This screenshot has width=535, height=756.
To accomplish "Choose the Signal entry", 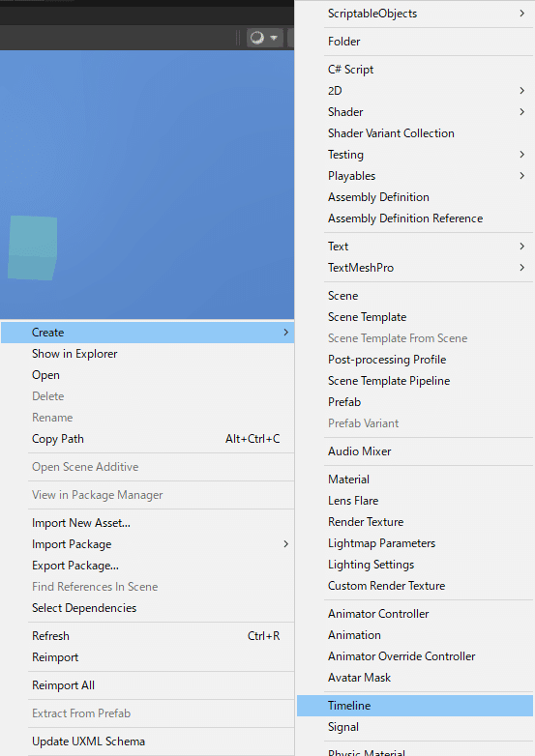I will (x=343, y=727).
